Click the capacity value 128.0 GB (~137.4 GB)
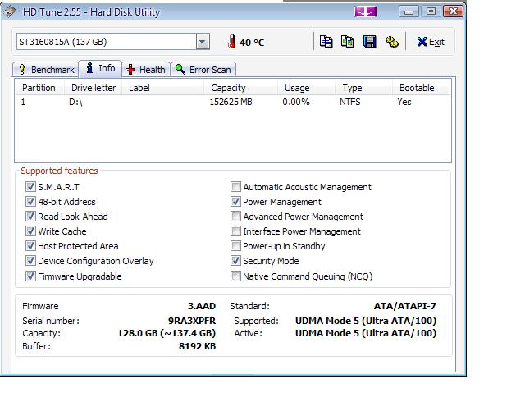525x420 pixels. point(167,333)
